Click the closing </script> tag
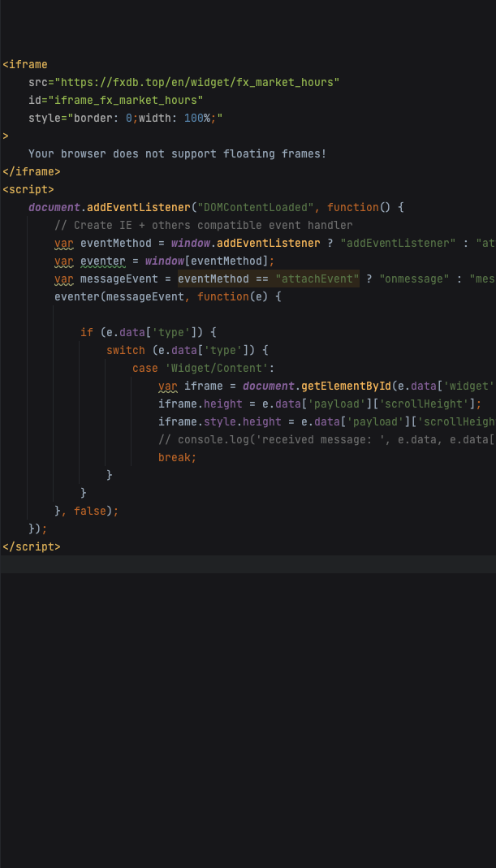496x868 pixels. [32, 546]
